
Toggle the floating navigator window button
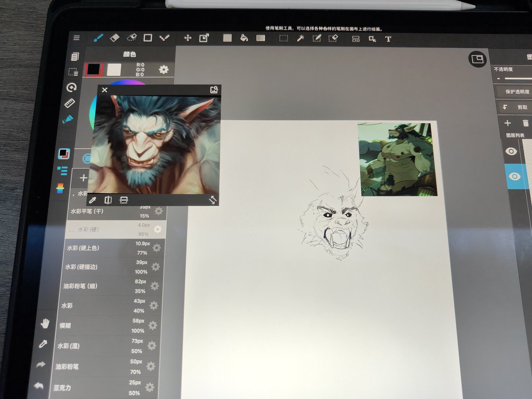pos(477,59)
